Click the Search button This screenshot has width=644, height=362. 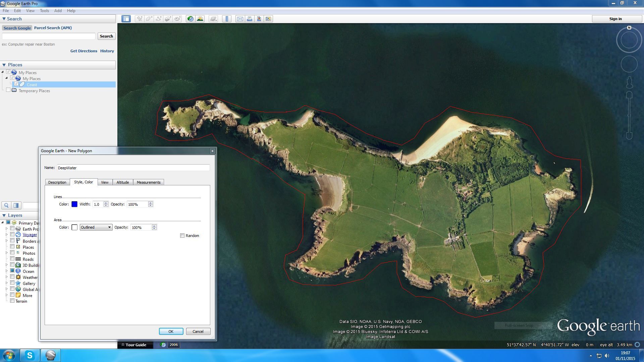click(x=106, y=36)
